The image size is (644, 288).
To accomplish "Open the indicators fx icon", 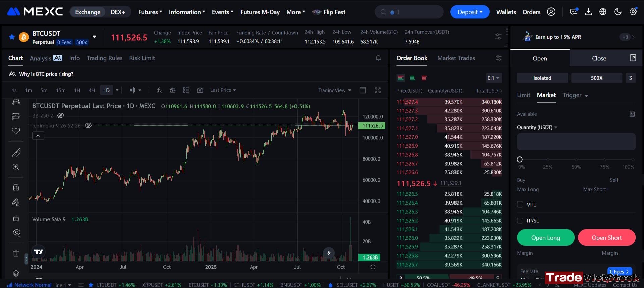I will tap(159, 90).
